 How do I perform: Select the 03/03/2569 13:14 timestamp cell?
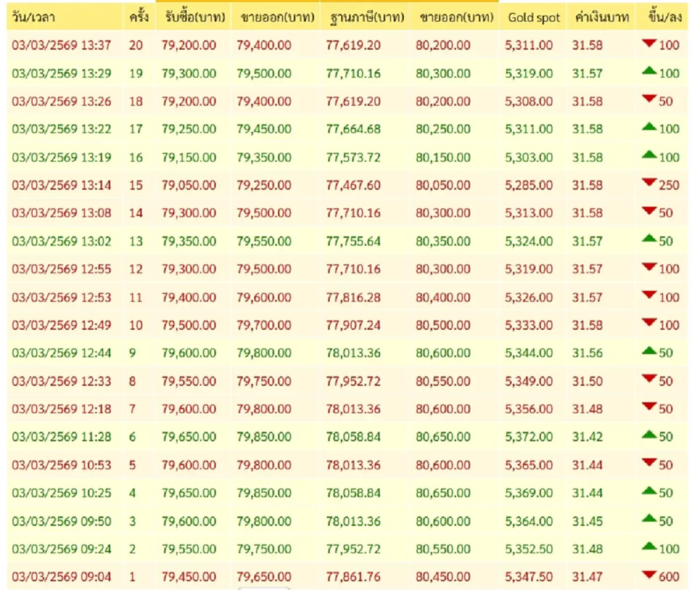(61, 186)
